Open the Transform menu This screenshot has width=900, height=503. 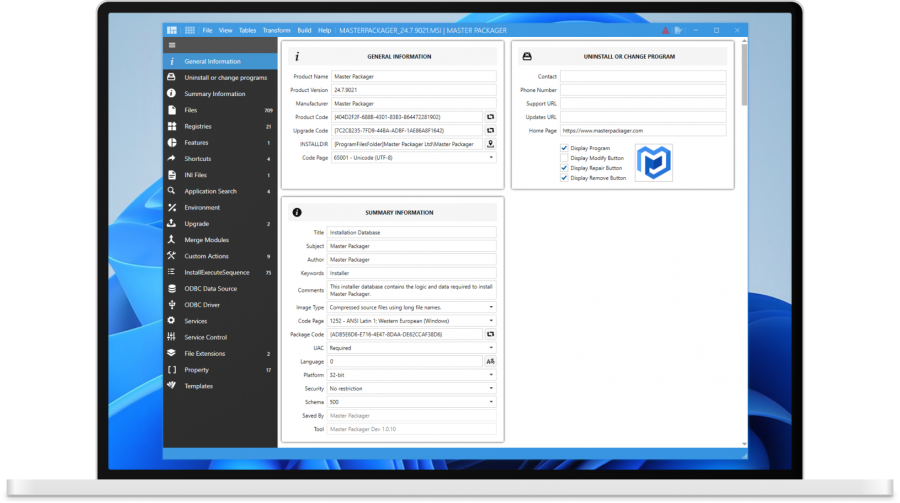[277, 30]
